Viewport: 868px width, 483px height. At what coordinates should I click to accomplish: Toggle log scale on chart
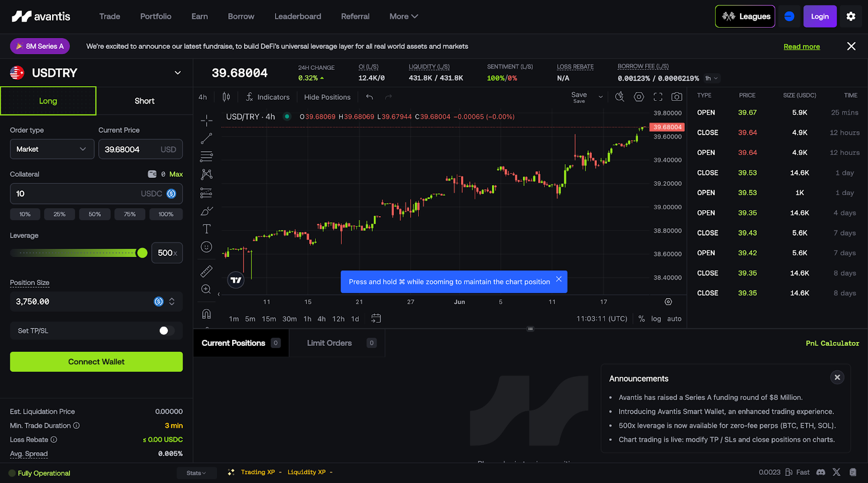(x=656, y=319)
